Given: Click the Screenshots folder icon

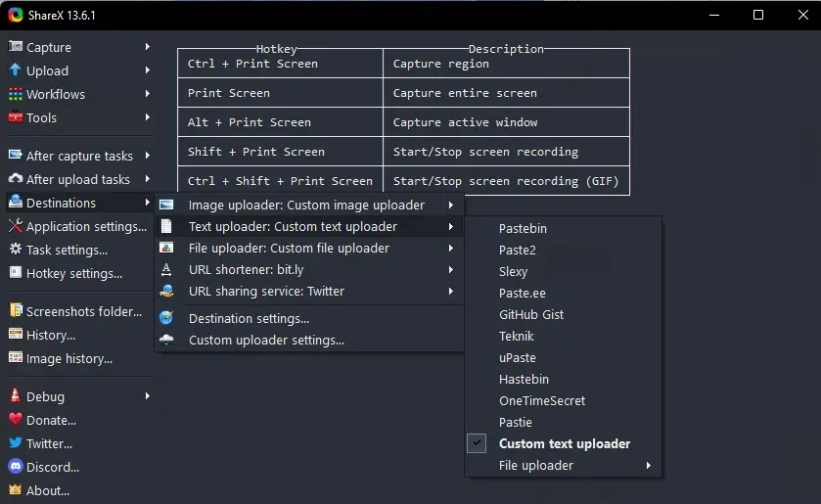Looking at the screenshot, I should (x=16, y=310).
